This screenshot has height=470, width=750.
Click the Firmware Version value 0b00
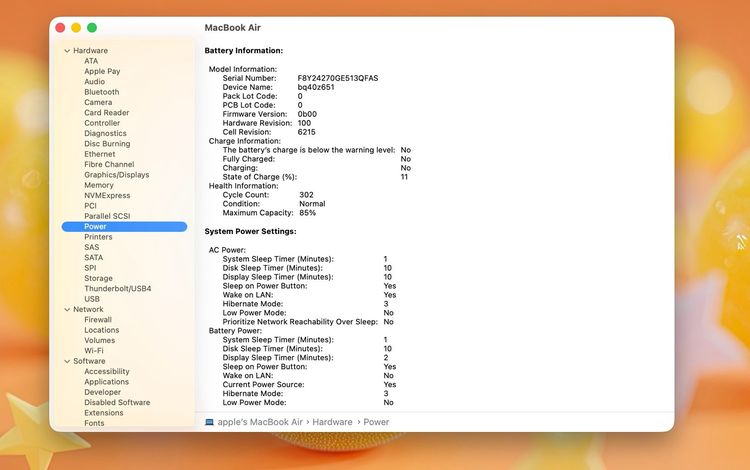[307, 114]
